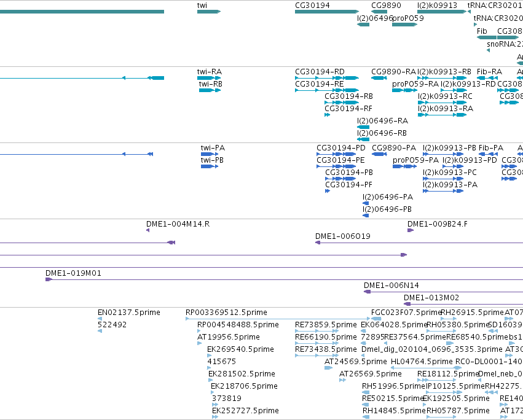Click the RH14845.5prime EST glyph

pos(366,417)
